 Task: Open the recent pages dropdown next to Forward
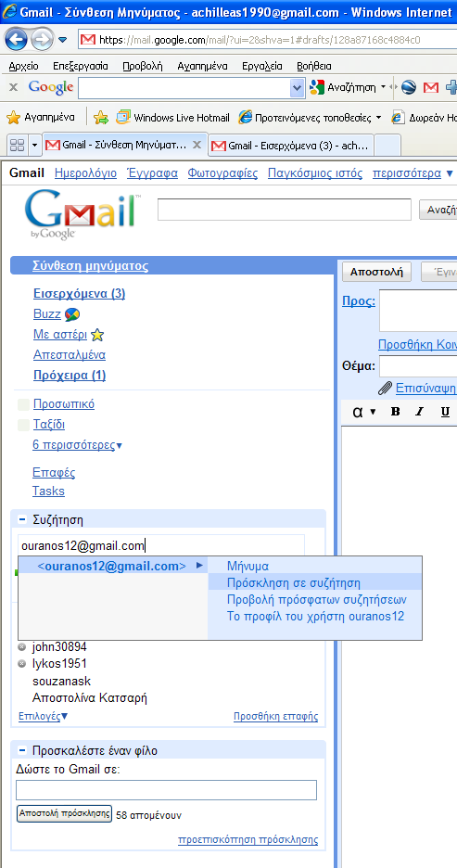[x=62, y=40]
